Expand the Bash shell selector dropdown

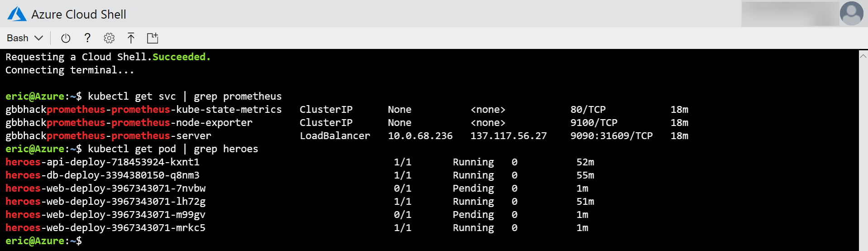(x=24, y=38)
